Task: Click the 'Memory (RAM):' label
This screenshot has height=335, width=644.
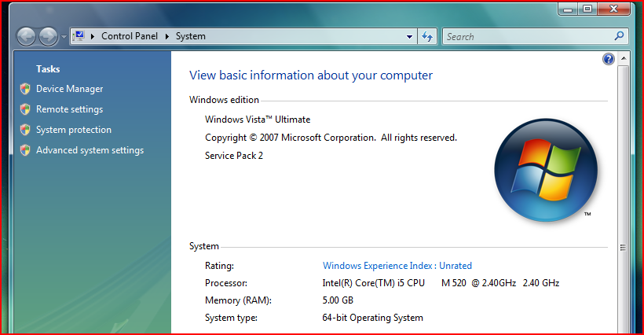Action: (238, 300)
